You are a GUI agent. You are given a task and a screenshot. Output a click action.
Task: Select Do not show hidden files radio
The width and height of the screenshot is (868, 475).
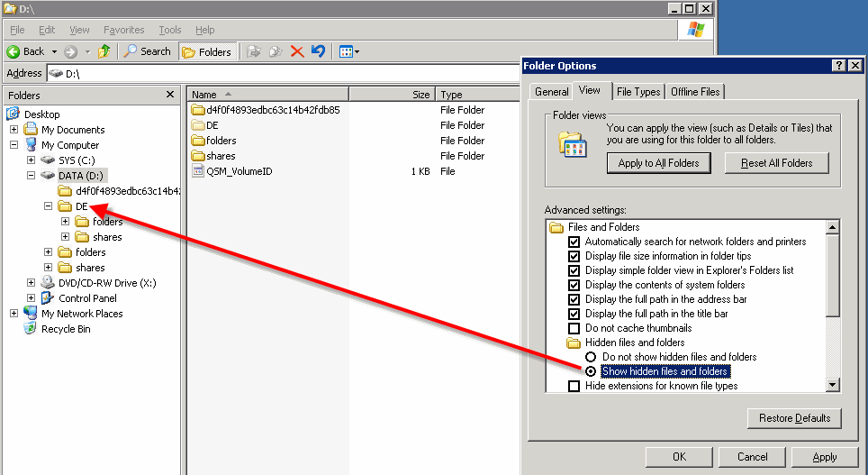[591, 357]
